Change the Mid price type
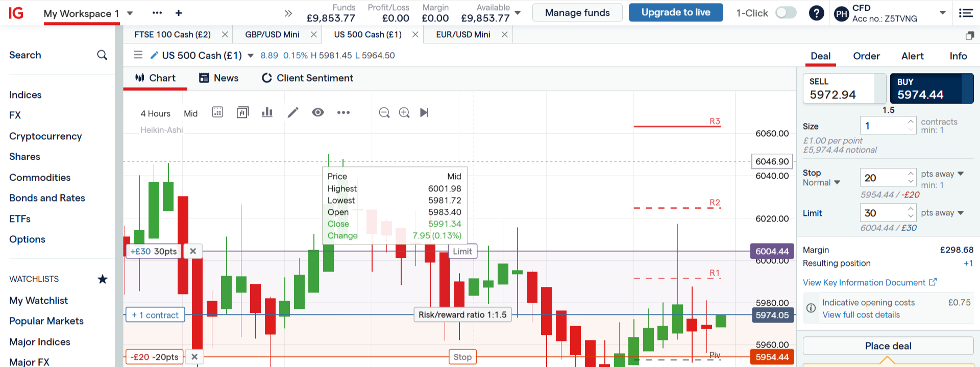This screenshot has height=367, width=980. (x=190, y=113)
